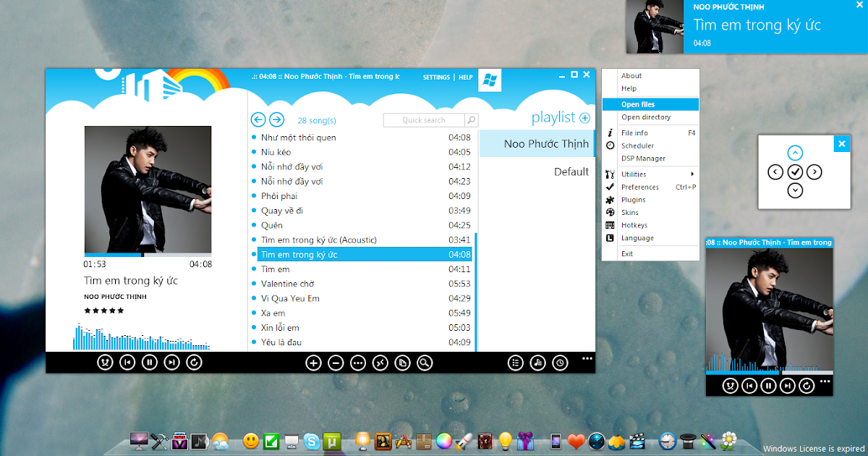Open HELP link in player header
The width and height of the screenshot is (868, 456).
[466, 77]
